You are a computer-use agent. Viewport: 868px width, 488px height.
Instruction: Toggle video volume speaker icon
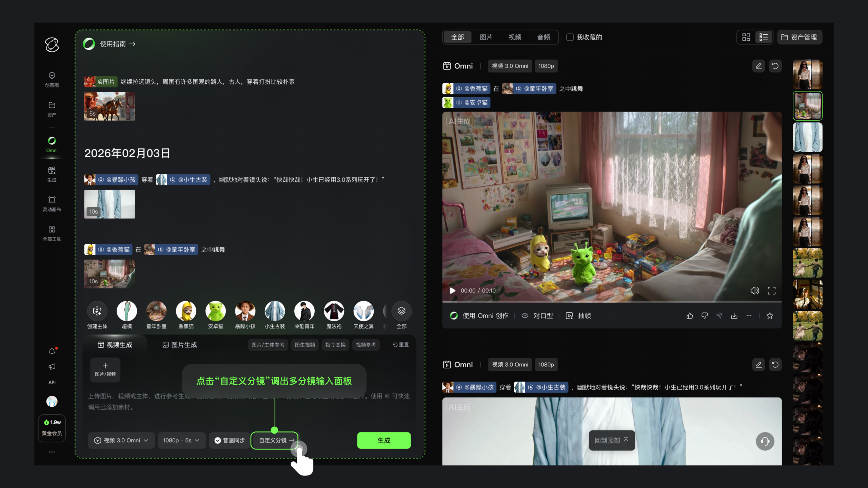[755, 290]
